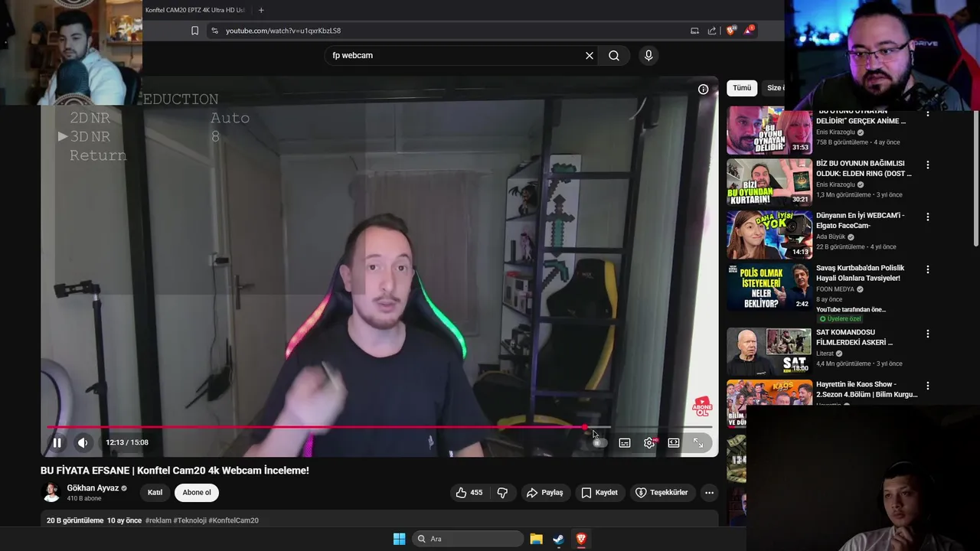Open Brave Rewards triangle icon
Screen dimensions: 980x551
[x=750, y=31]
